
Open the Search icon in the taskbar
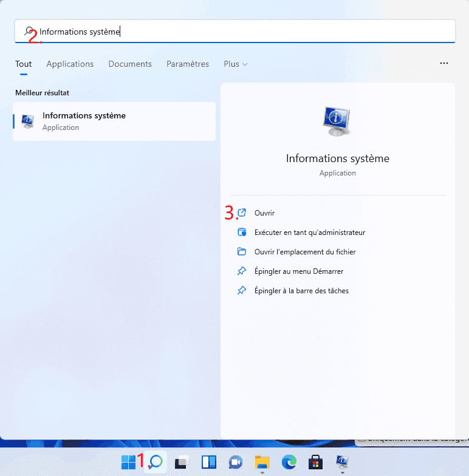click(156, 461)
